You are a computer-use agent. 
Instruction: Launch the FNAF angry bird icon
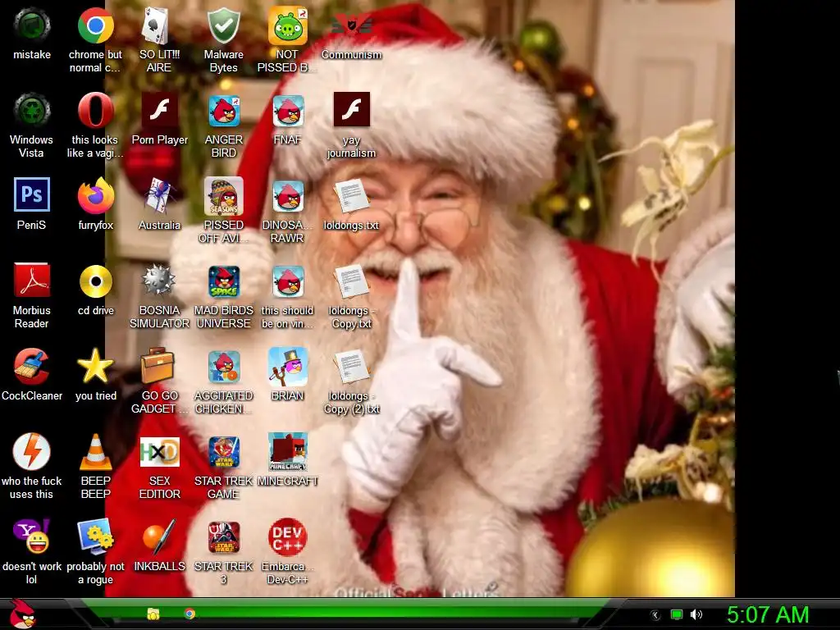point(288,111)
